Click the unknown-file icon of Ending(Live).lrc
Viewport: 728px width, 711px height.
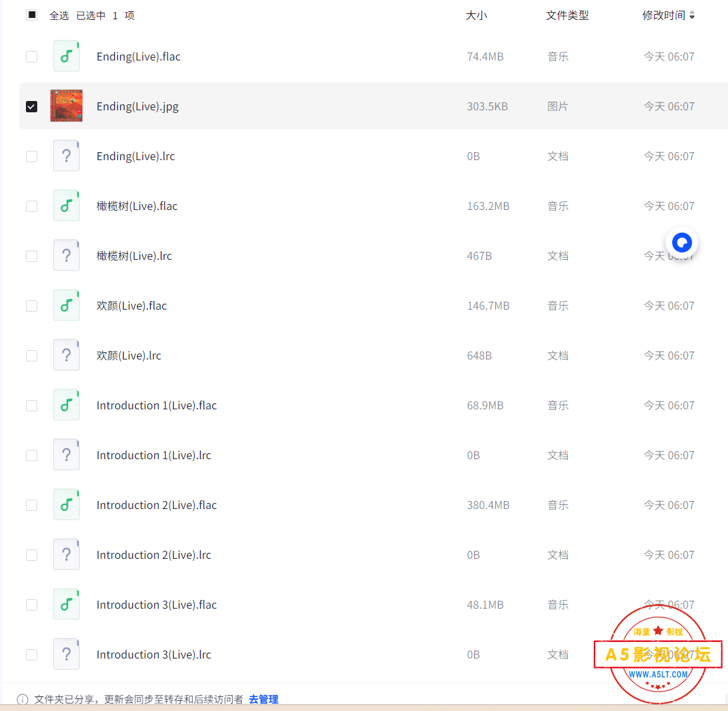[x=66, y=156]
